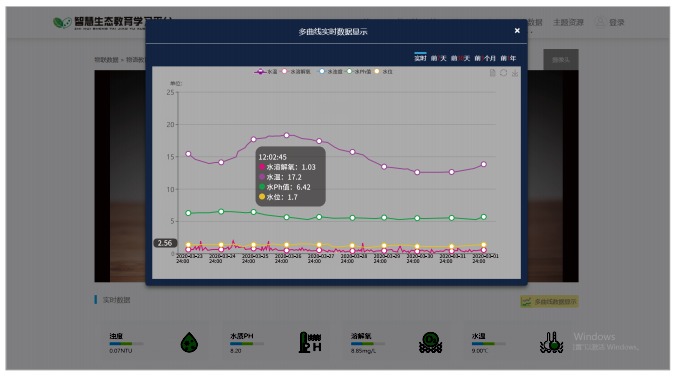
Task: Click the 多曲线数据显示 button
Action: (x=549, y=301)
